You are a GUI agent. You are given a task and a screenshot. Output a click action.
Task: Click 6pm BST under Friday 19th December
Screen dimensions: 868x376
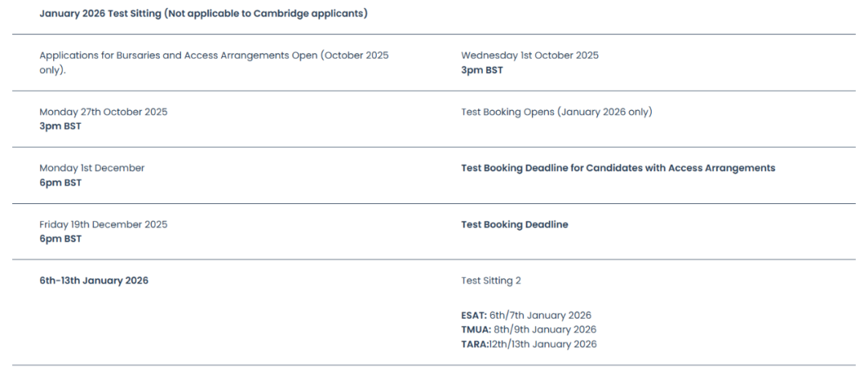(x=60, y=239)
